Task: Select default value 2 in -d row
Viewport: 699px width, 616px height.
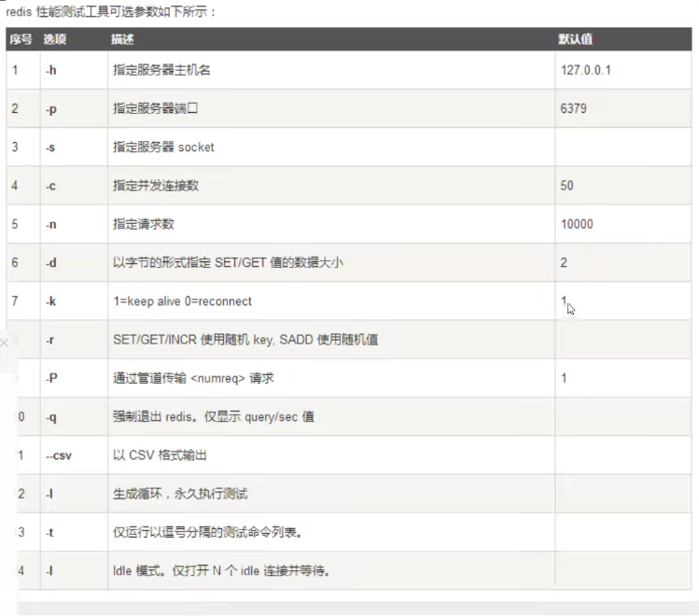Action: [564, 262]
